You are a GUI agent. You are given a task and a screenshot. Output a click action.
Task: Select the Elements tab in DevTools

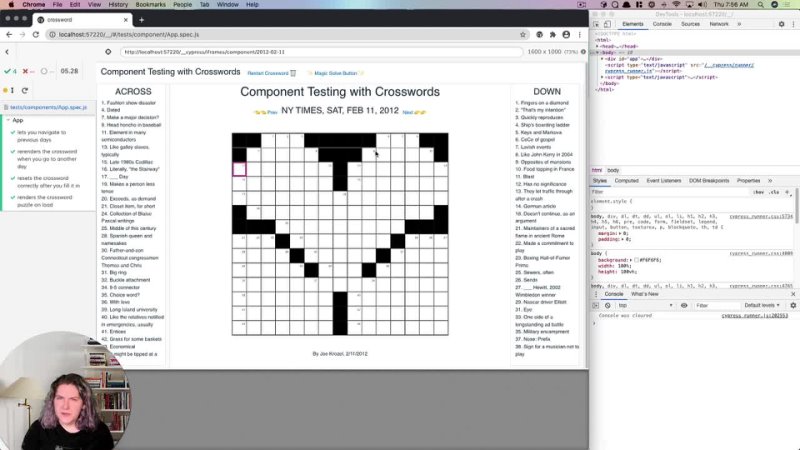click(633, 24)
